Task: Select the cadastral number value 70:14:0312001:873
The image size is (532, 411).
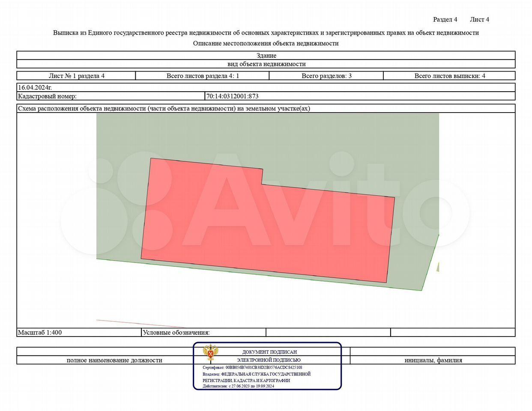Action: [233, 96]
